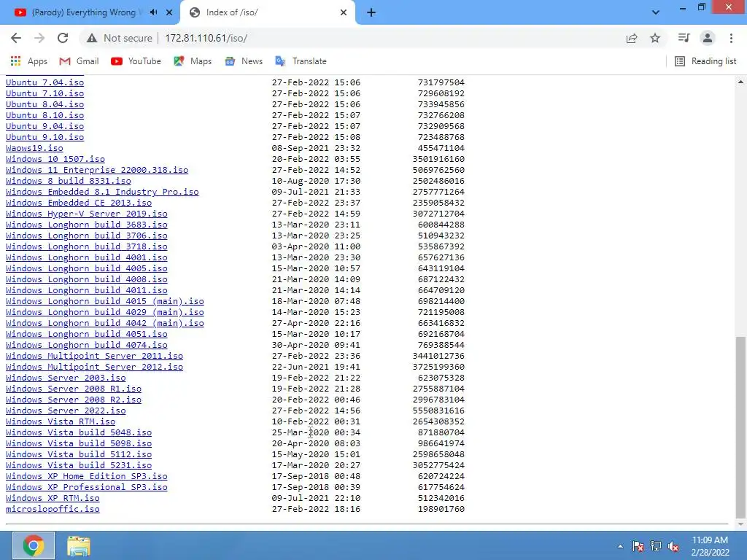Click the vertical scrollbar thumb
Image resolution: width=747 pixels, height=560 pixels.
(740, 427)
